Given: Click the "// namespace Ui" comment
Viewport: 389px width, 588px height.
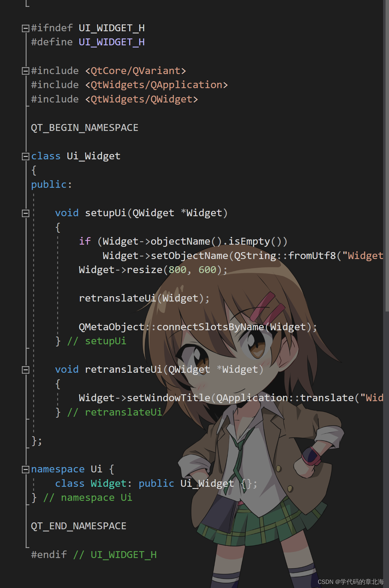Looking at the screenshot, I should (88, 498).
